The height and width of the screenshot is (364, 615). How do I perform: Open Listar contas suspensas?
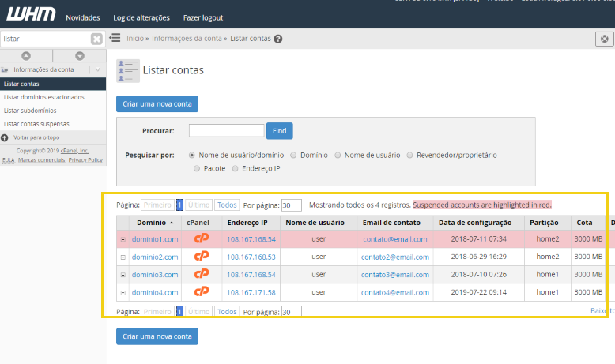[36, 124]
